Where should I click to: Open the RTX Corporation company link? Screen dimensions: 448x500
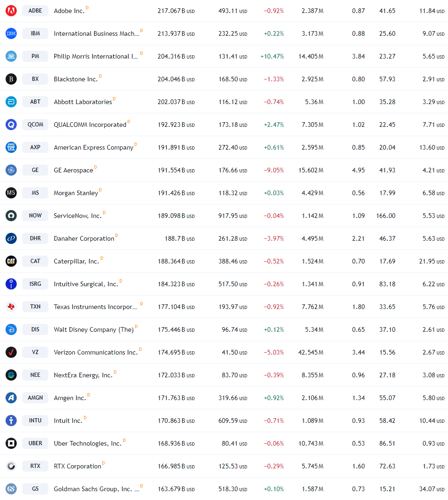coord(78,466)
